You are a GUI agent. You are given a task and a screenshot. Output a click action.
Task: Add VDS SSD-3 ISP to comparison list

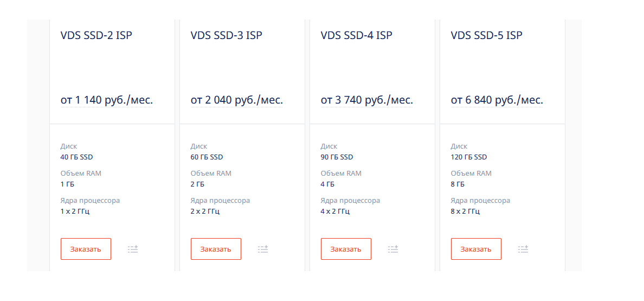(x=263, y=249)
